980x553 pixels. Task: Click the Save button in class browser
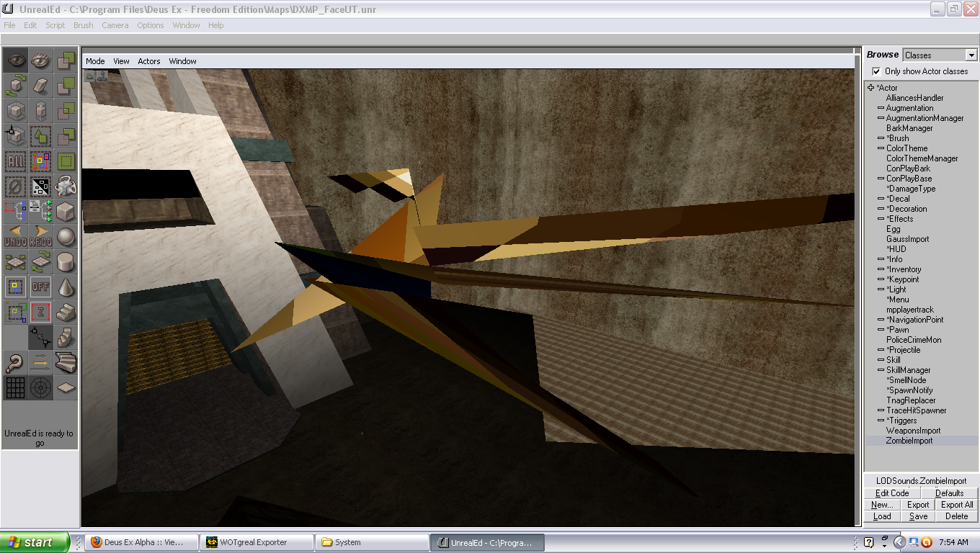point(918,516)
